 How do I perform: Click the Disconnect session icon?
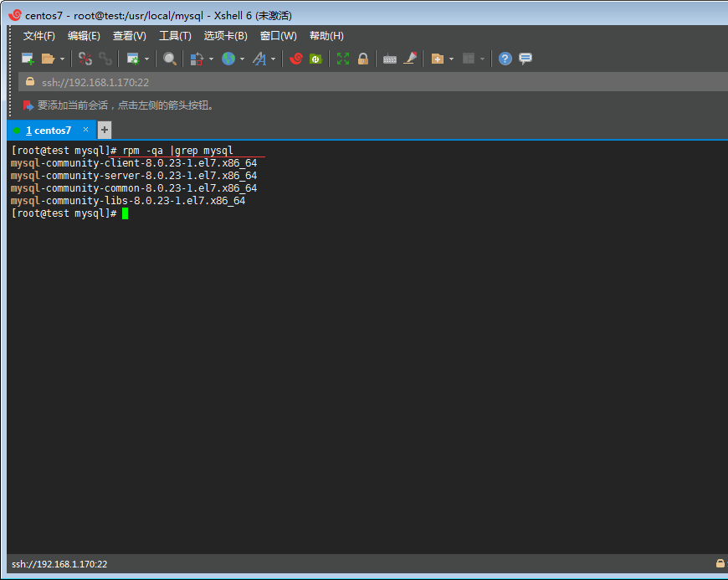tap(85, 59)
